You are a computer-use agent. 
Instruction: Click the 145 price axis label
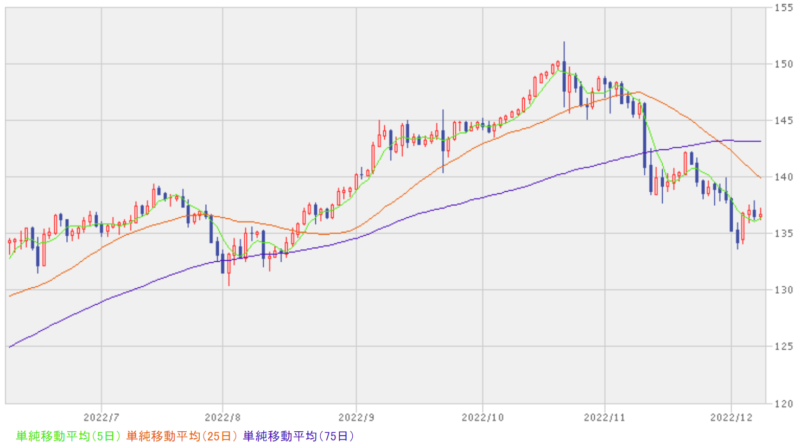click(x=783, y=121)
